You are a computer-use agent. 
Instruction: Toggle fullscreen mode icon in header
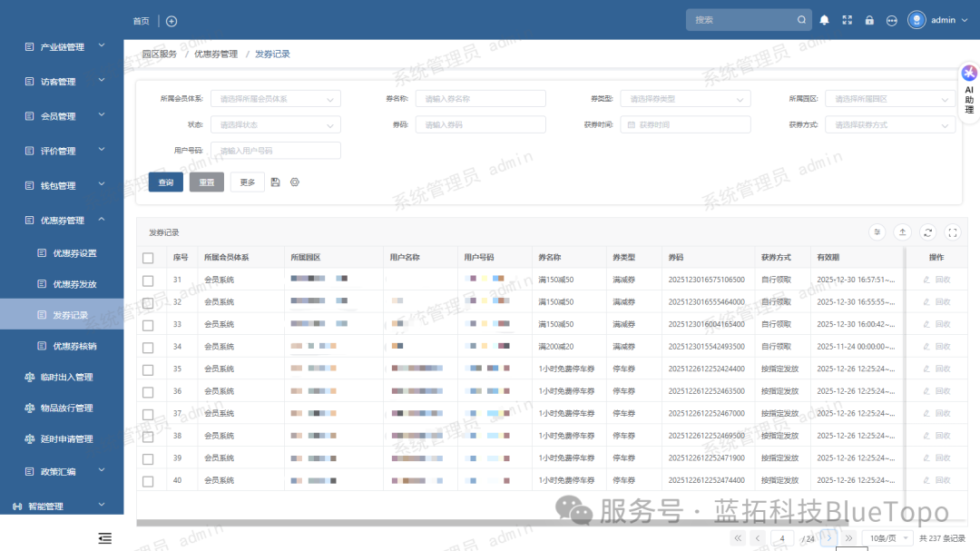[847, 20]
